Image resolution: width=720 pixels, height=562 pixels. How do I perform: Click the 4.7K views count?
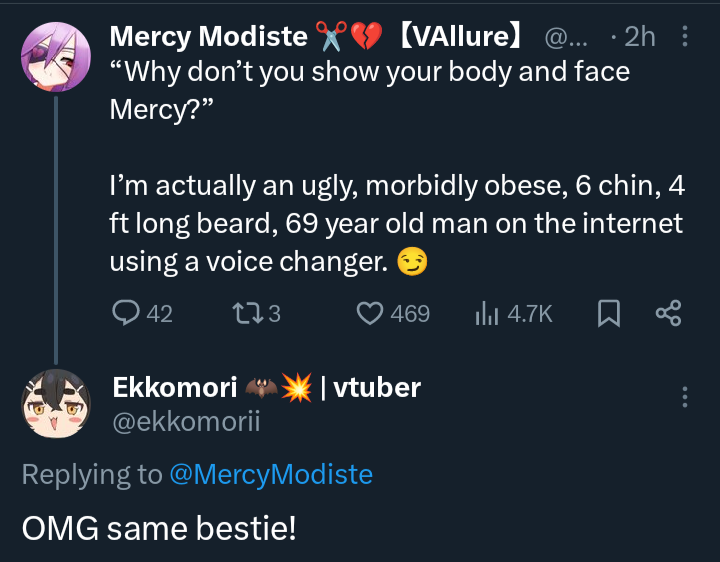tap(529, 314)
